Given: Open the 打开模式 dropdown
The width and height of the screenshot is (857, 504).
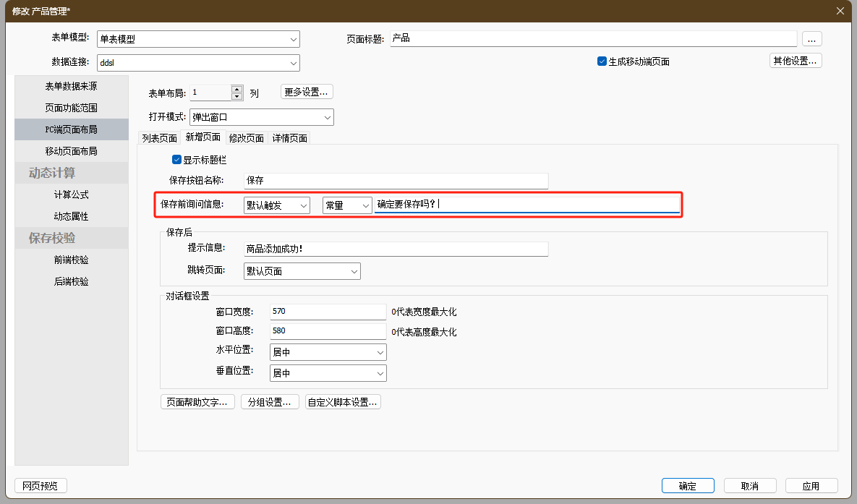Looking at the screenshot, I should click(x=327, y=117).
